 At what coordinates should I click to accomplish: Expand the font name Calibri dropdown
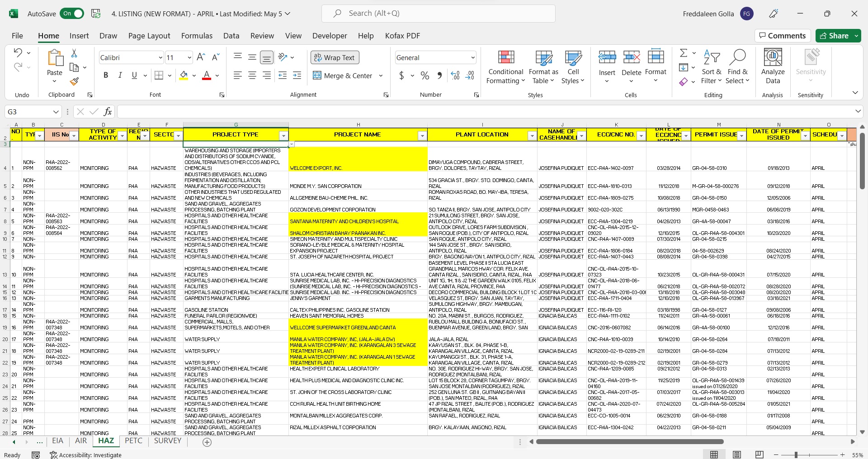(x=160, y=58)
